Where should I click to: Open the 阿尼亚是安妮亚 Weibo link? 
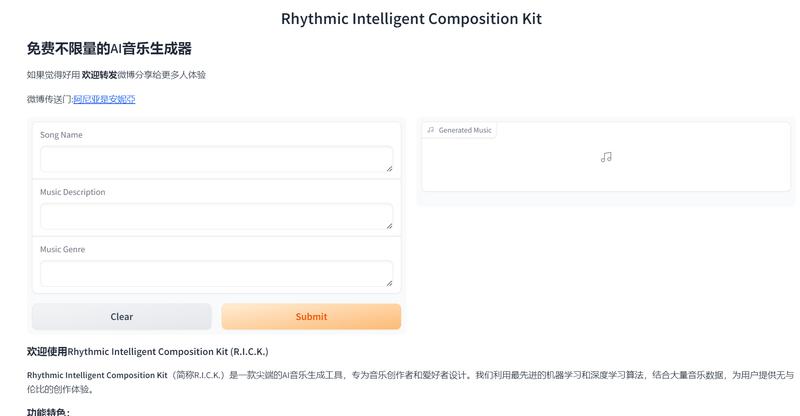104,99
